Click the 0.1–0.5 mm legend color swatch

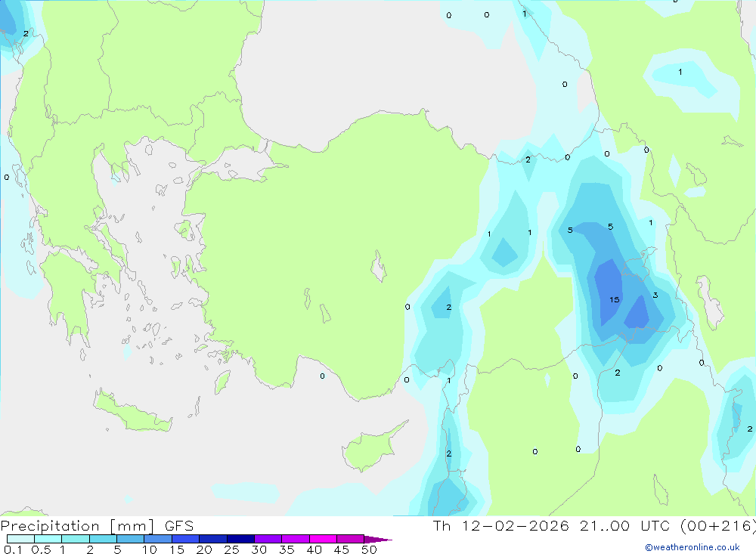[x=20, y=539]
